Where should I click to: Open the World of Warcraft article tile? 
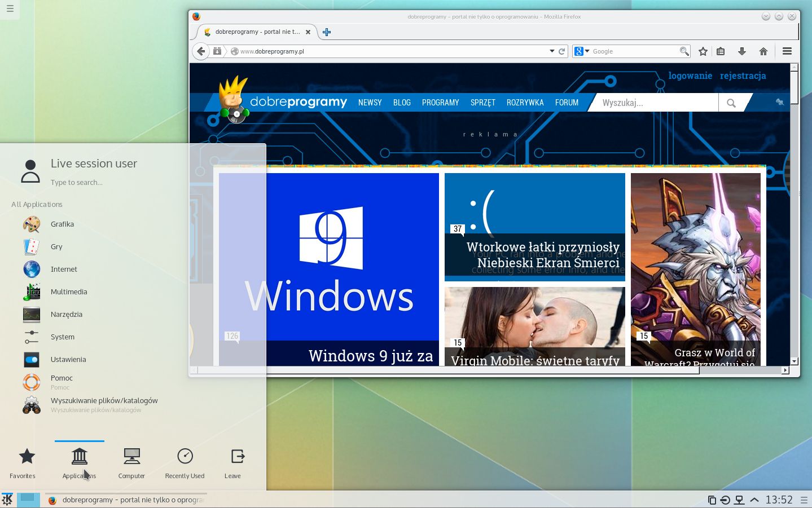[696, 270]
